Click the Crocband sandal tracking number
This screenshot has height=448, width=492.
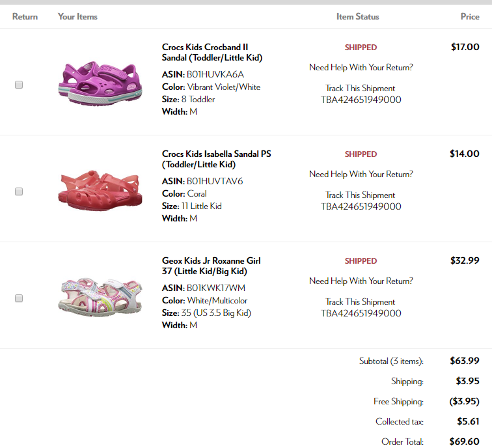point(361,100)
